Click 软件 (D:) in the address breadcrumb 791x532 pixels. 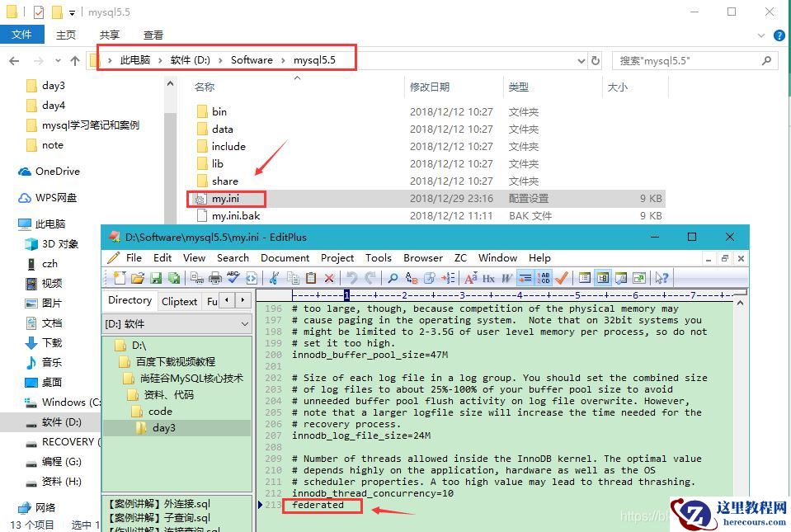pyautogui.click(x=191, y=60)
